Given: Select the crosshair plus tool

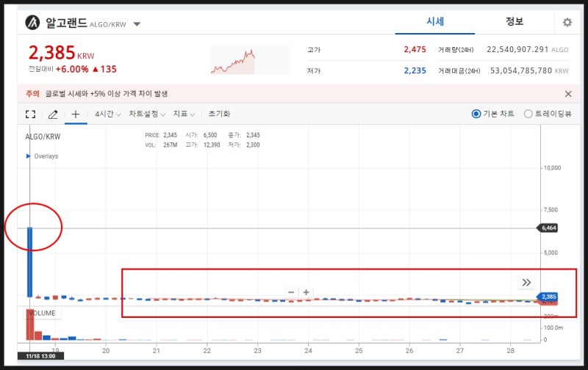Looking at the screenshot, I should [76, 115].
